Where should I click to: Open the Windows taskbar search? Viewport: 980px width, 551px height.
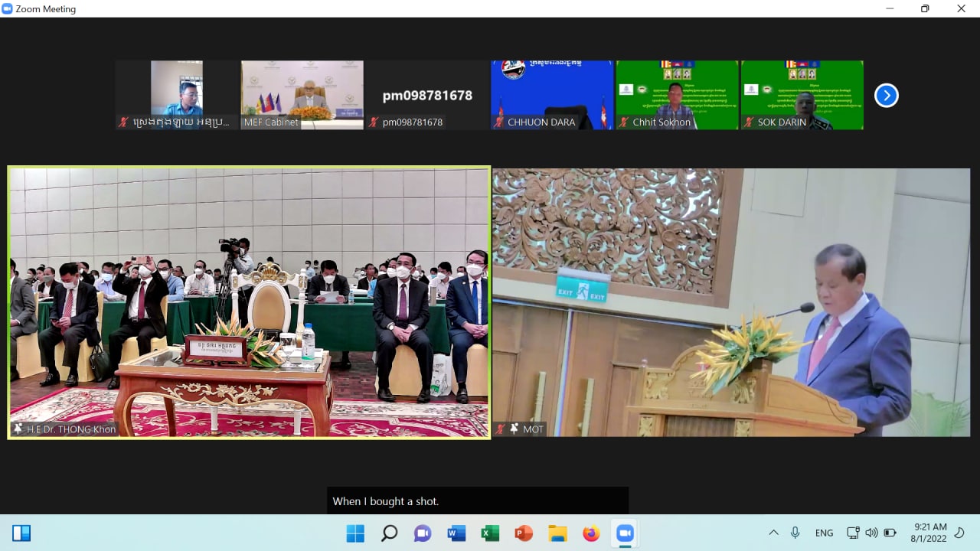point(389,533)
